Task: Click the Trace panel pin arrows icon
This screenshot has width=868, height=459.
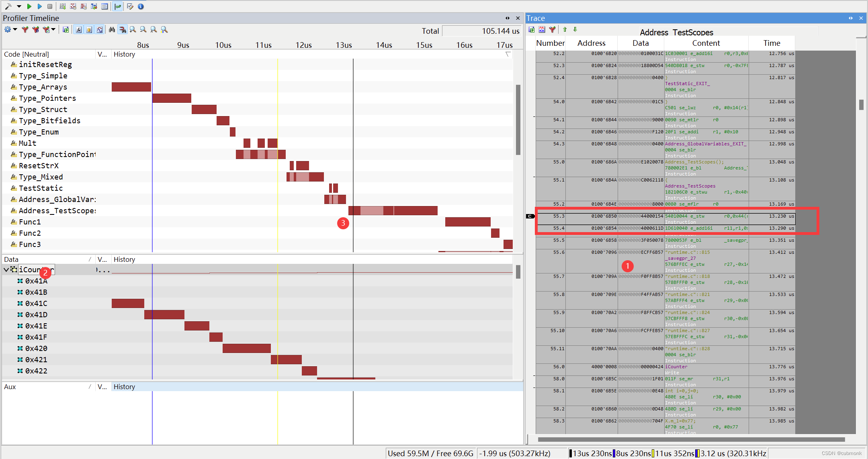Action: (x=851, y=18)
